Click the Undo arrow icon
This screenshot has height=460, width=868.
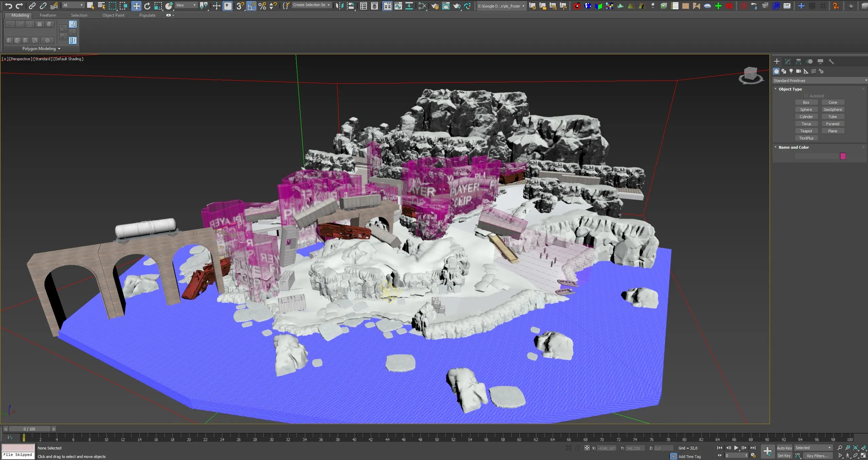coord(8,5)
